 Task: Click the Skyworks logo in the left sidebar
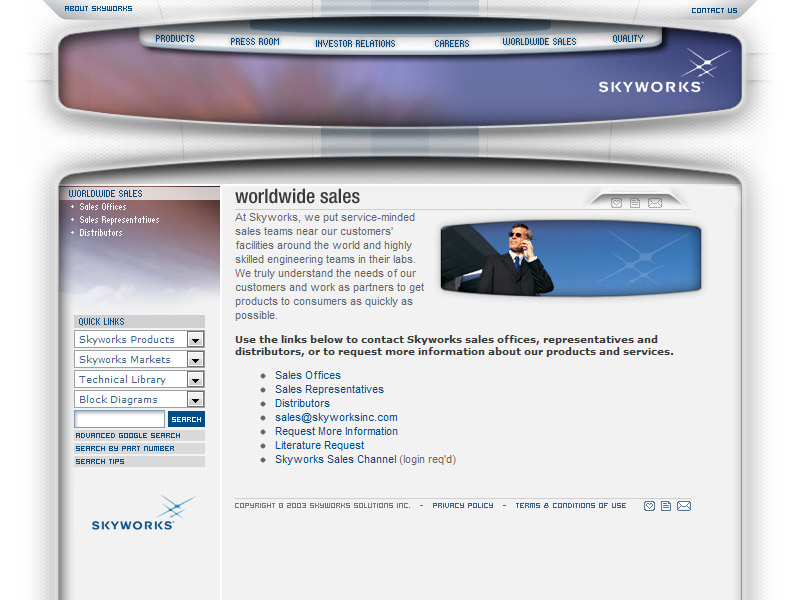pos(143,513)
